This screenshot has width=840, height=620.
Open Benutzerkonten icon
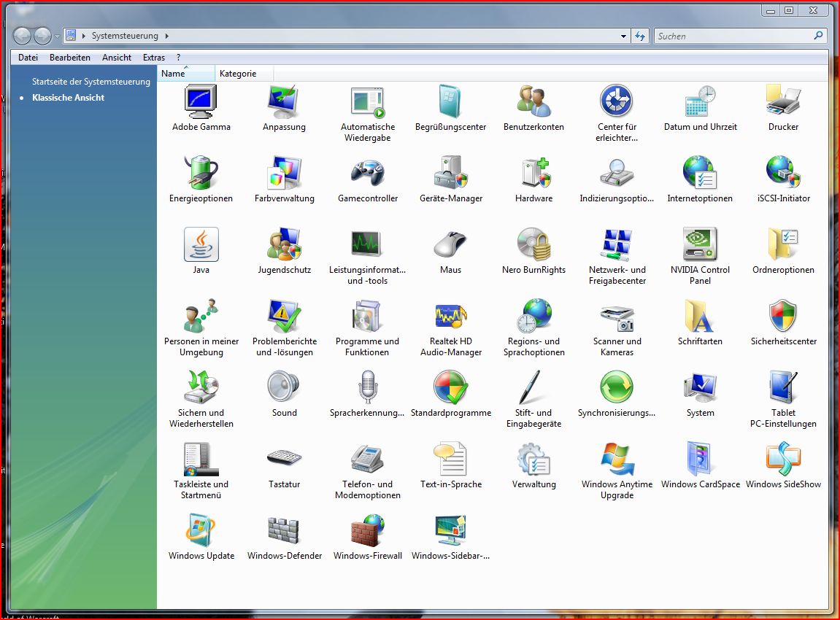tap(533, 101)
